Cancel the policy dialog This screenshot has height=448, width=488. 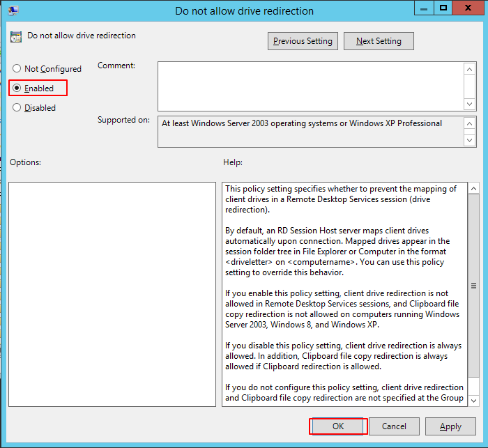pos(394,426)
